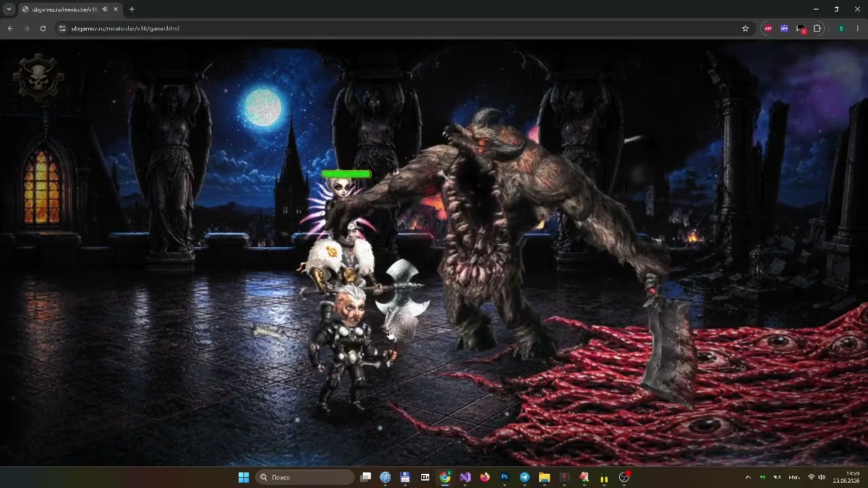The image size is (868, 488).
Task: Select the gray-haired armored dwarf hero
Action: click(351, 349)
